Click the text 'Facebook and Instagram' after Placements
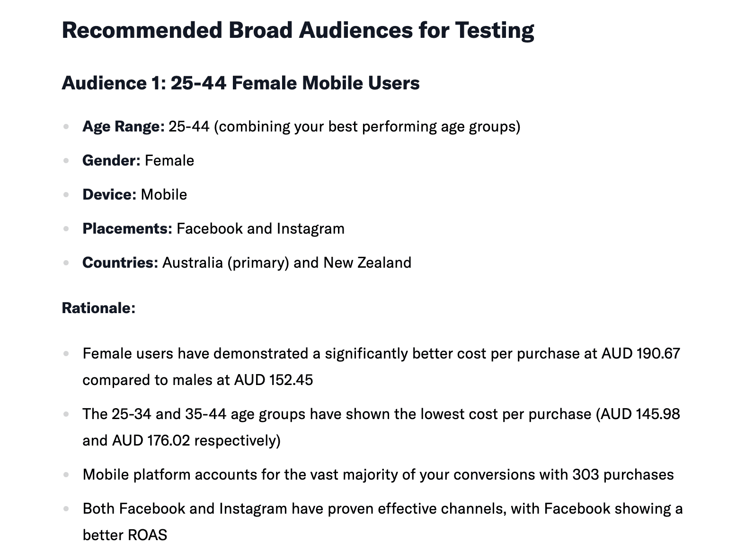 pyautogui.click(x=261, y=229)
